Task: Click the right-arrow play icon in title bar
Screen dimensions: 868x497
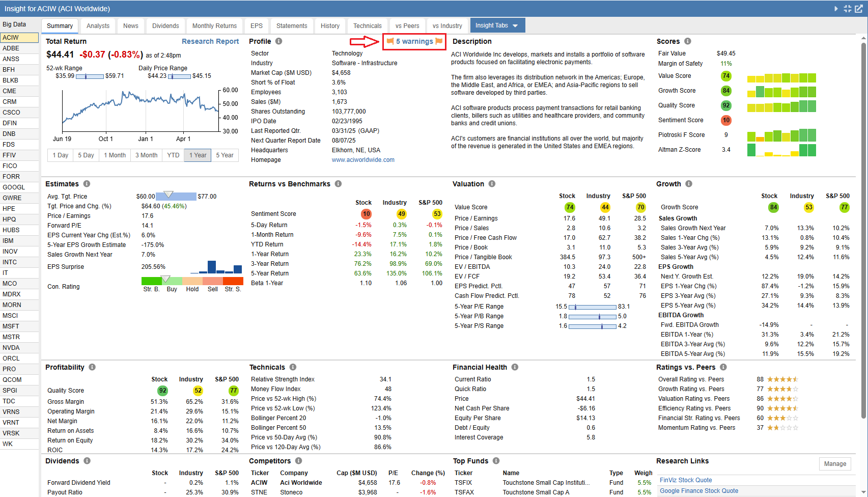Action: click(x=836, y=9)
